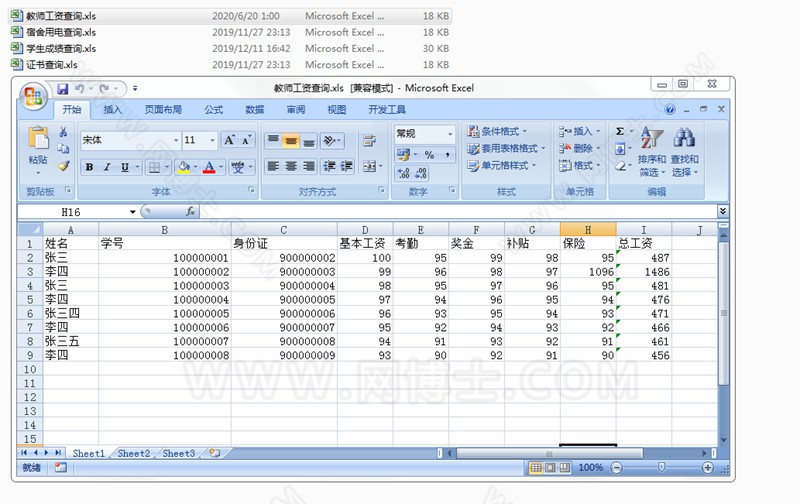Open the Quick Access Toolbar customize arrow
The height and width of the screenshot is (504, 800).
click(135, 89)
